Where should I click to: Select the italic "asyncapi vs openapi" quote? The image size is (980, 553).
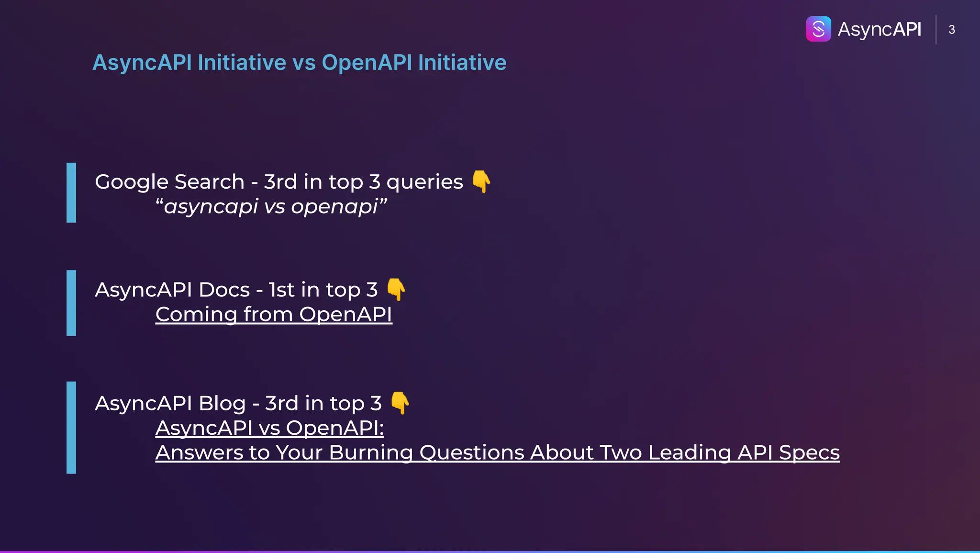(271, 206)
